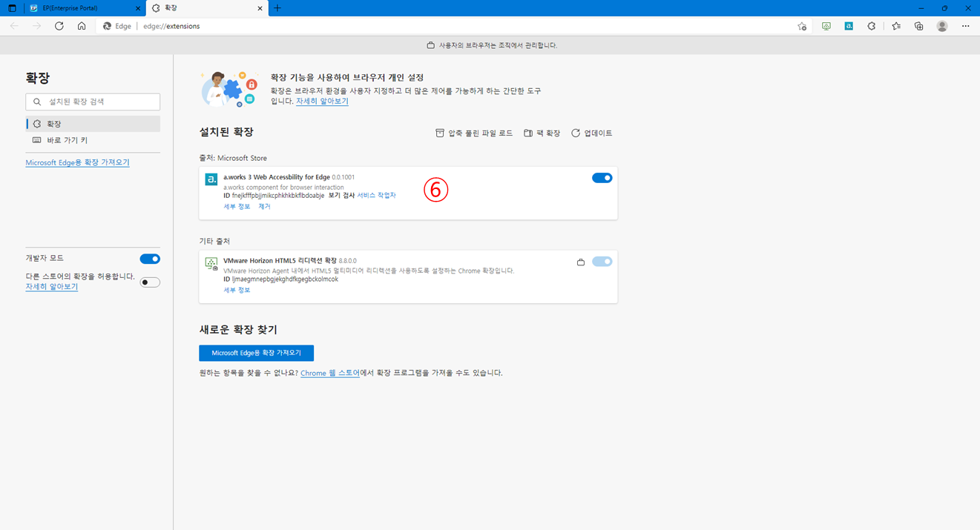Open a new tab with plus button

(x=277, y=8)
